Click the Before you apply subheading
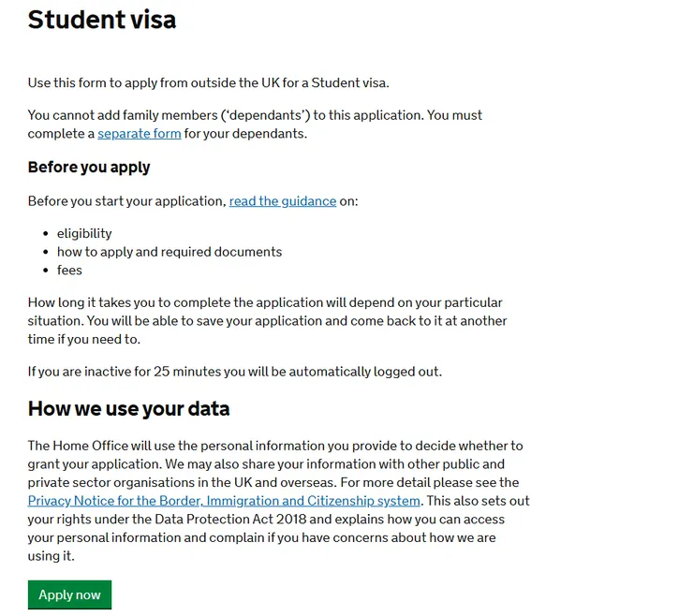Image resolution: width=693 pixels, height=616 pixels. [89, 168]
